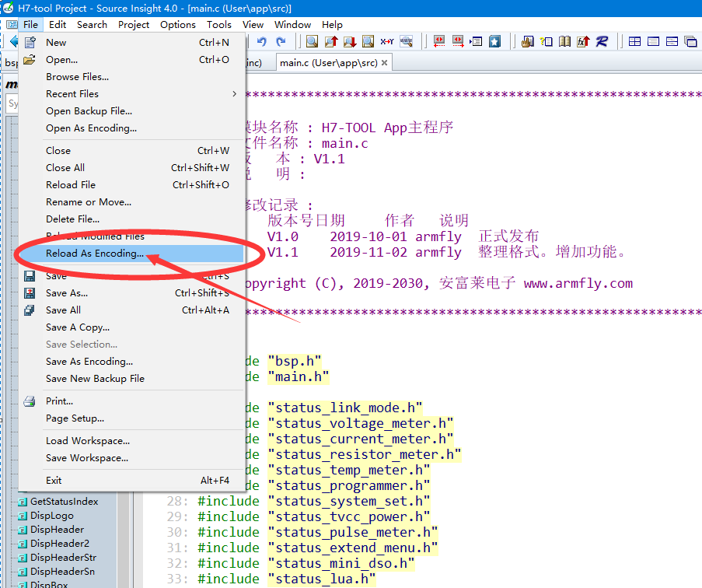
Task: Click the Bookmark star icon
Action: (x=494, y=42)
